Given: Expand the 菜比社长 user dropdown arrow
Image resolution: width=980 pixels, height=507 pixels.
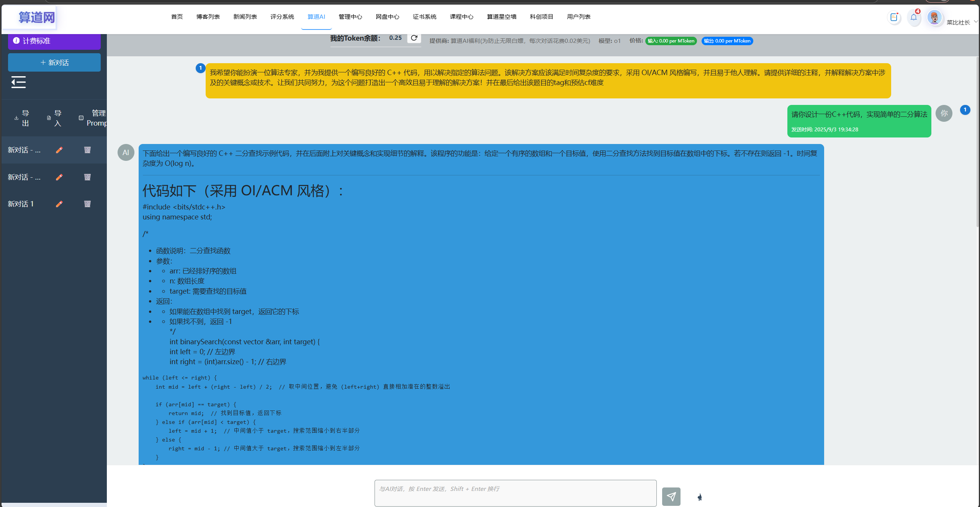Looking at the screenshot, I should click(x=976, y=22).
